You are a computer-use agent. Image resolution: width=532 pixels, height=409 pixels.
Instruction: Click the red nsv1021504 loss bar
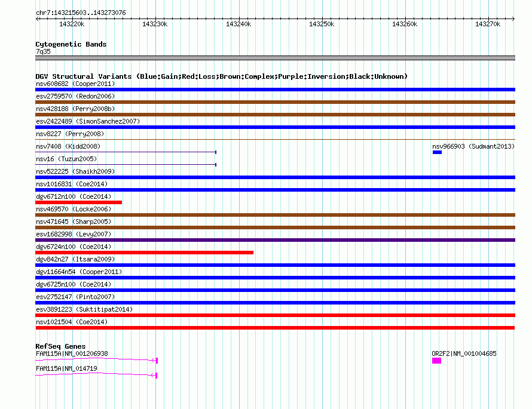point(275,328)
